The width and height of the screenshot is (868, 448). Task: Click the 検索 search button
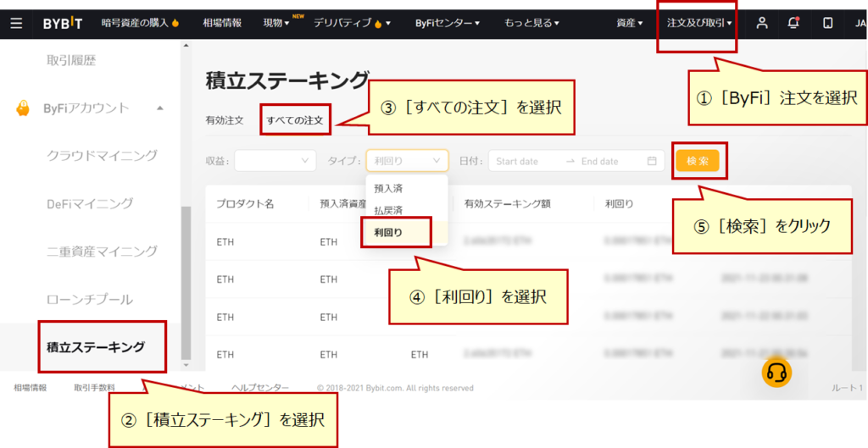tap(698, 161)
